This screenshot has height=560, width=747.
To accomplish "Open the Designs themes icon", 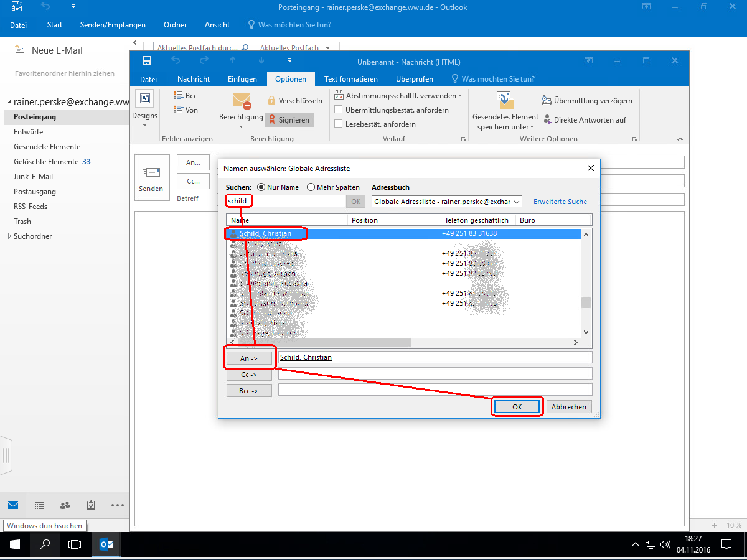I will pyautogui.click(x=144, y=98).
